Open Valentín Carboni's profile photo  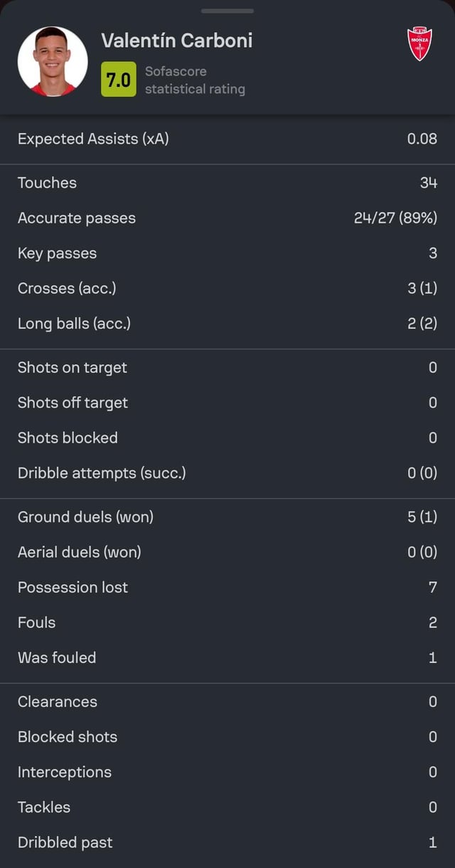[x=53, y=61]
